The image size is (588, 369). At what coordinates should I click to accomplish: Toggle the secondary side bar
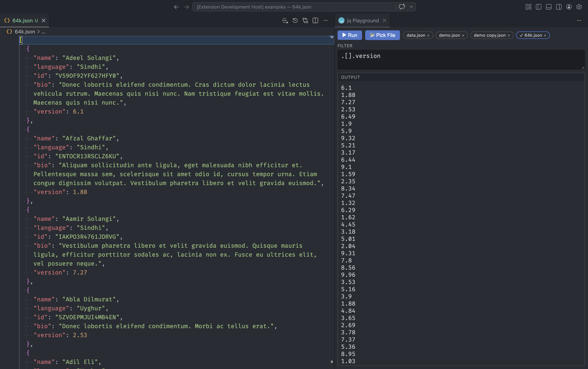click(x=559, y=7)
